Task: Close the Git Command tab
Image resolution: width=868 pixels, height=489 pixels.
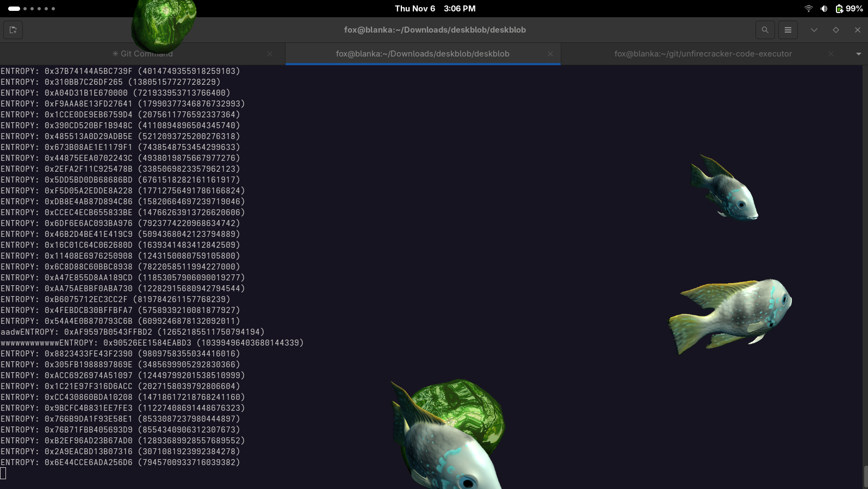Action: click(270, 54)
